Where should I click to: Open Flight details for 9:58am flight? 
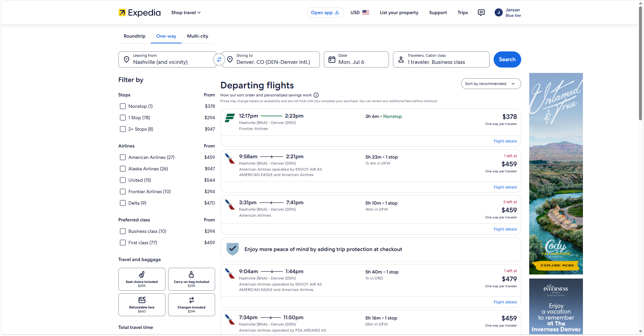[x=505, y=187]
